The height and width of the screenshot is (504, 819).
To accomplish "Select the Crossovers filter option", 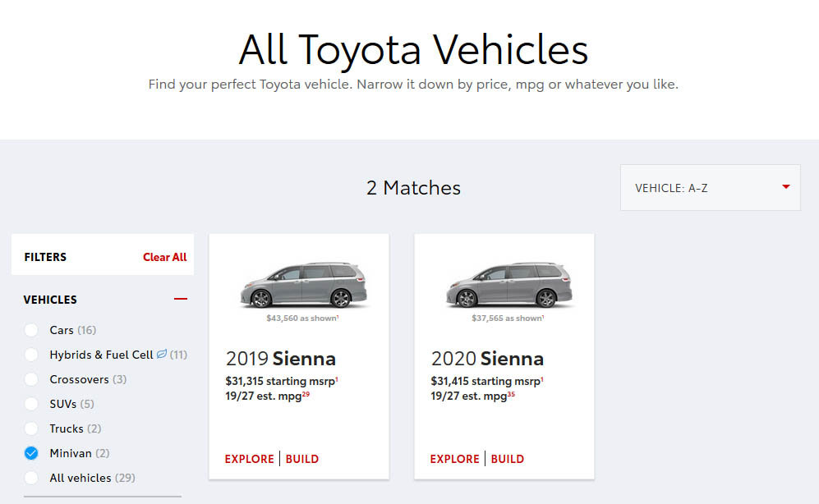I will [x=31, y=379].
